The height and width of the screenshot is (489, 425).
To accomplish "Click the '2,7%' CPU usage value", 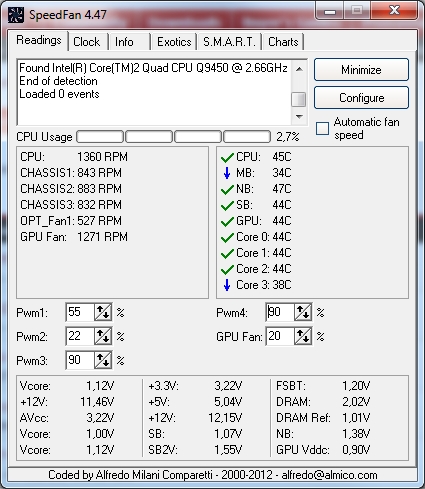I will (288, 137).
